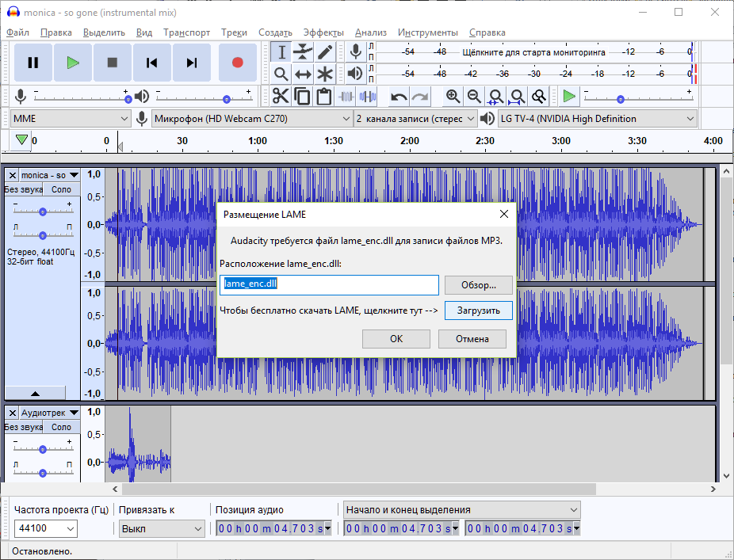734x560 pixels.
Task: Click the play-at-speed slider handle
Action: click(x=620, y=99)
